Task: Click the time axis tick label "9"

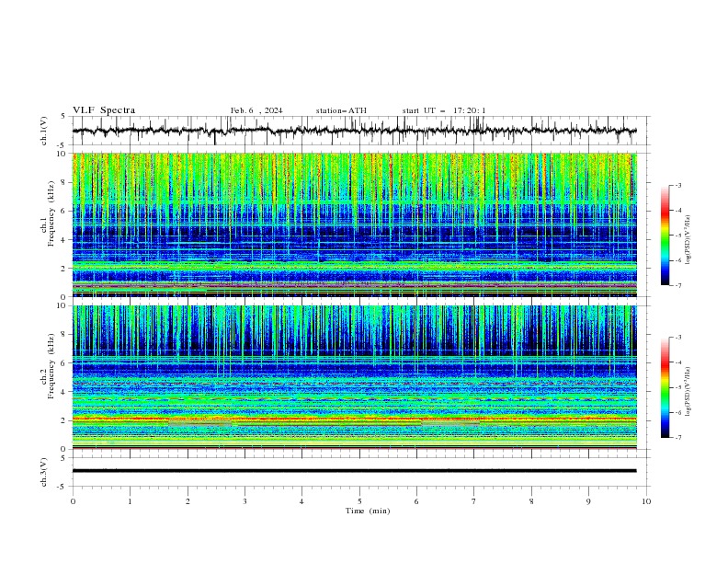Action: click(x=588, y=501)
